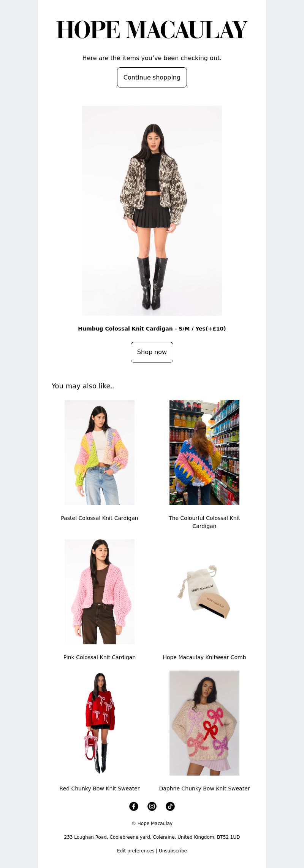Open the Humbug Colossal Knit Cardigan image
Image resolution: width=304 pixels, height=868 pixels.
(x=152, y=211)
